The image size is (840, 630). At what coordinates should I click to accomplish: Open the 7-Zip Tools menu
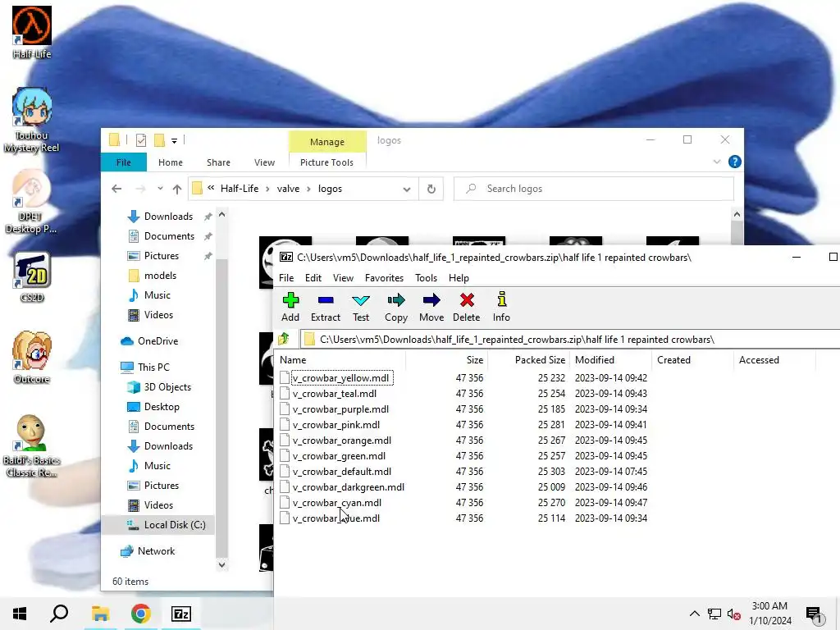(x=426, y=277)
